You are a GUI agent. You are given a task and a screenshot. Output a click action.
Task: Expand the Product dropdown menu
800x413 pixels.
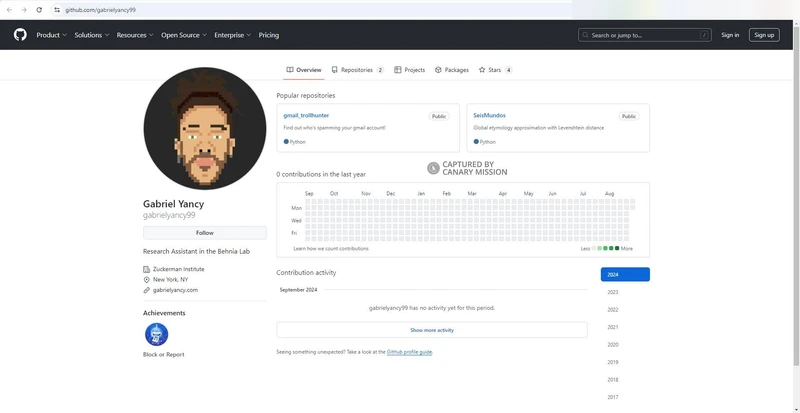pyautogui.click(x=52, y=35)
